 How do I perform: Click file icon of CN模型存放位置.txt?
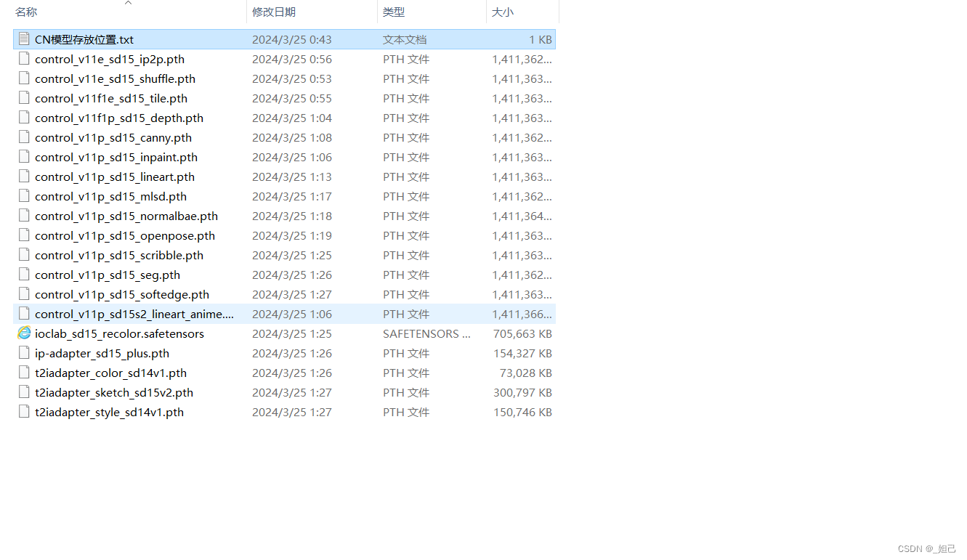[x=24, y=39]
